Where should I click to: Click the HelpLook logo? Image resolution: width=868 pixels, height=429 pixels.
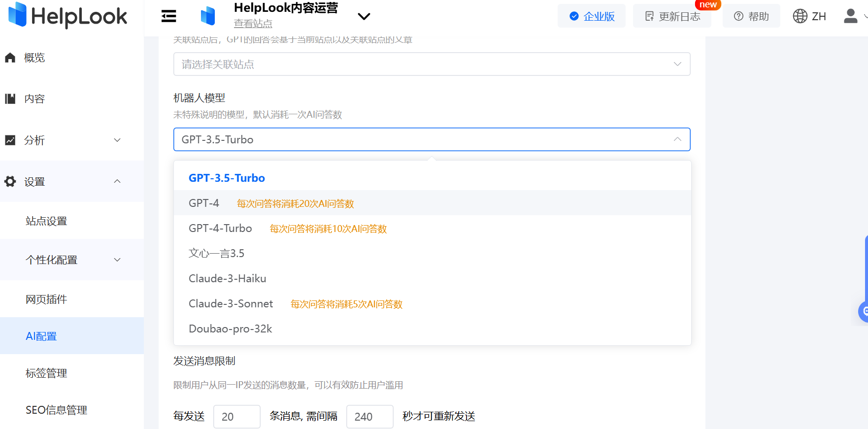[68, 15]
